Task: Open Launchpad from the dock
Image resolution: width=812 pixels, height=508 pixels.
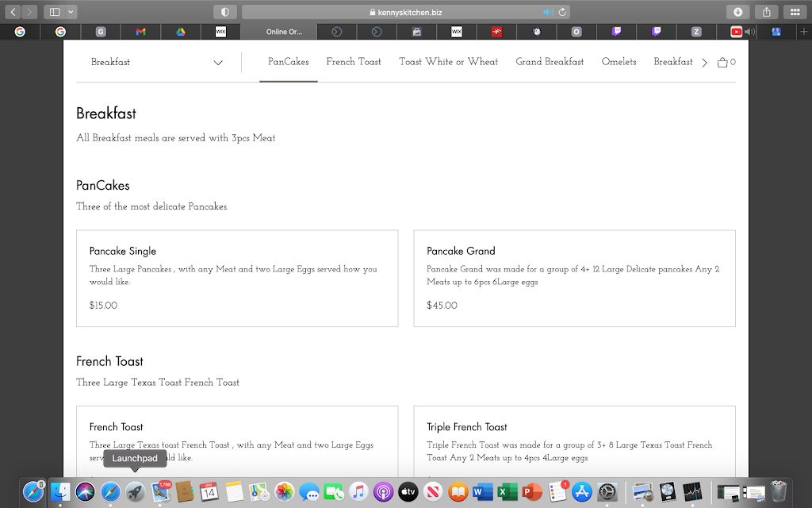Action: 135,491
